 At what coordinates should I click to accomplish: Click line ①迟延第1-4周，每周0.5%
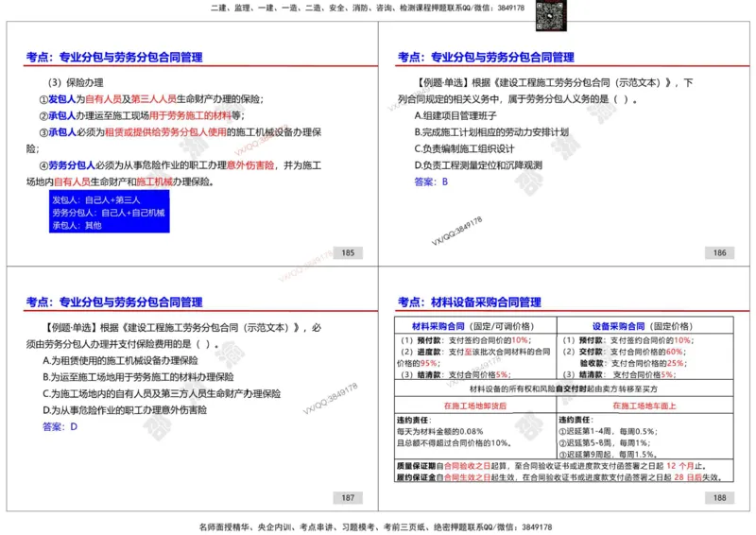pos(608,431)
